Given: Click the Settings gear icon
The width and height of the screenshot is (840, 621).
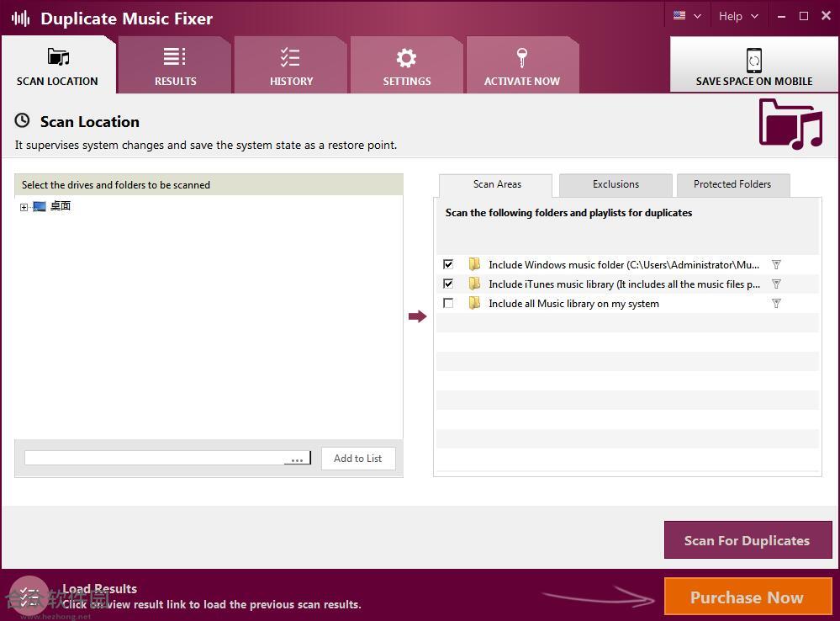Looking at the screenshot, I should click(406, 58).
